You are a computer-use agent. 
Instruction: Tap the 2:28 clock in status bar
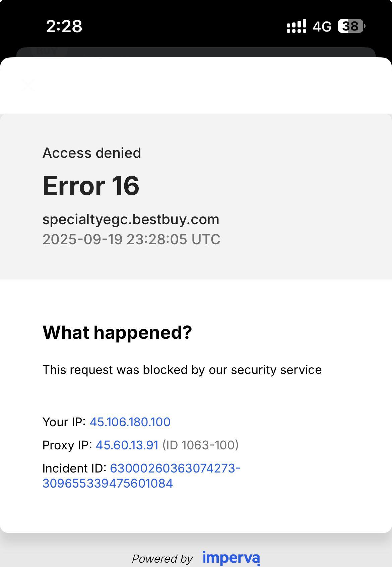pos(64,26)
